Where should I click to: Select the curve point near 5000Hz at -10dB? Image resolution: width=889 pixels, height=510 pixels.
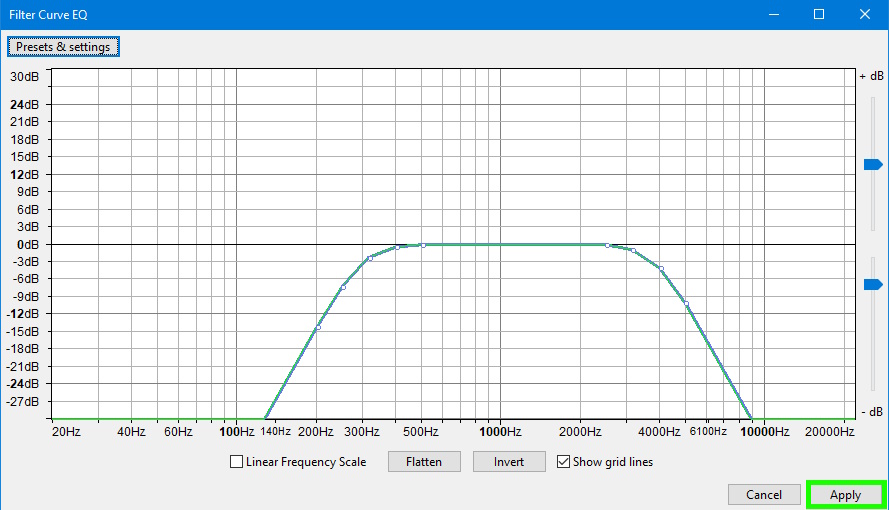[687, 304]
